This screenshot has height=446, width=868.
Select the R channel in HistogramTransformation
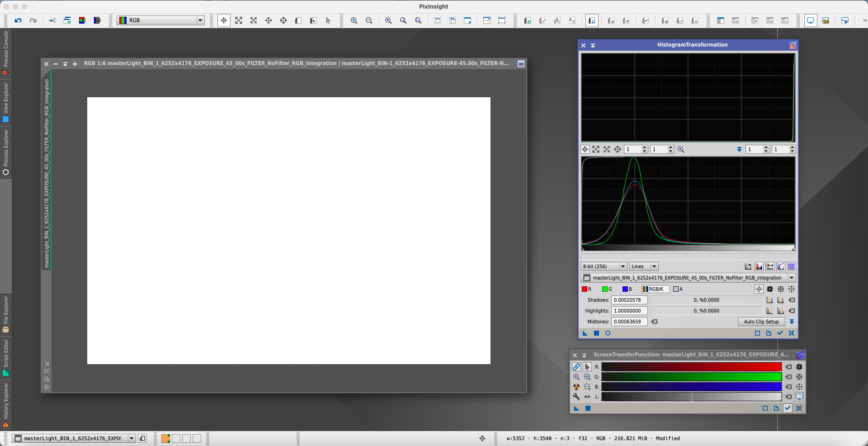(x=587, y=289)
